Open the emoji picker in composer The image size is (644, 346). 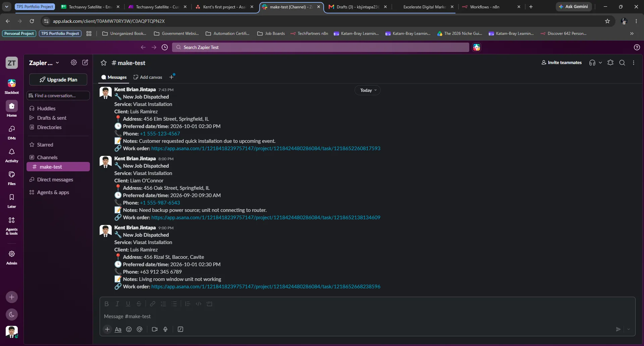pos(129,329)
